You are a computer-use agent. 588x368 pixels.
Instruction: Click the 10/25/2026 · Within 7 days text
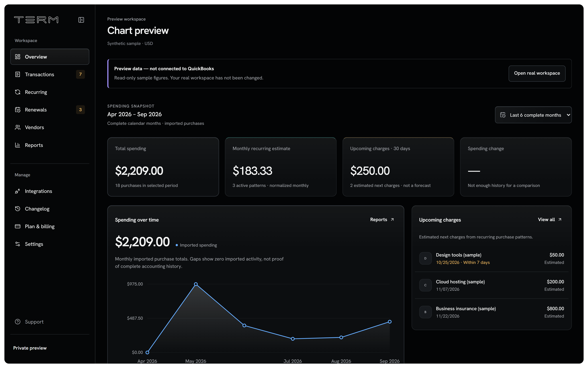463,262
